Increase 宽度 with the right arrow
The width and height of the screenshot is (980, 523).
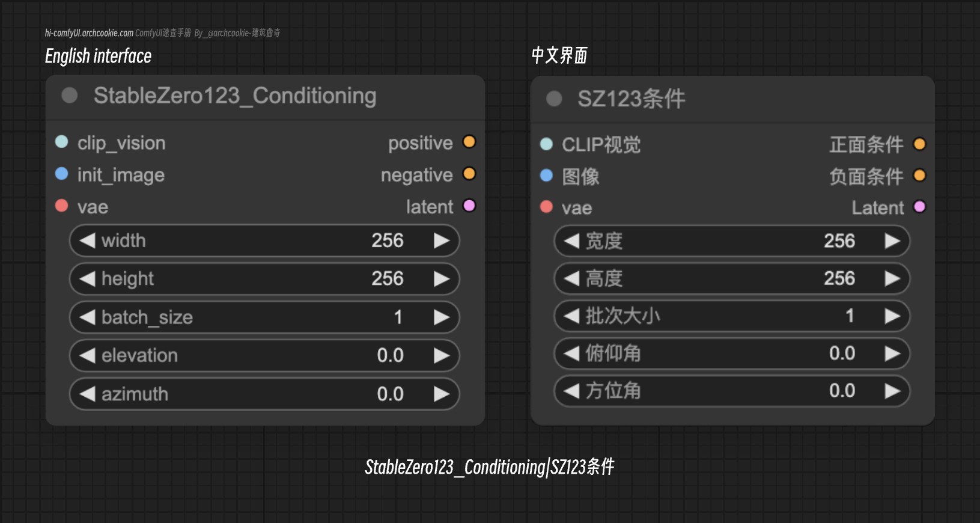[892, 240]
